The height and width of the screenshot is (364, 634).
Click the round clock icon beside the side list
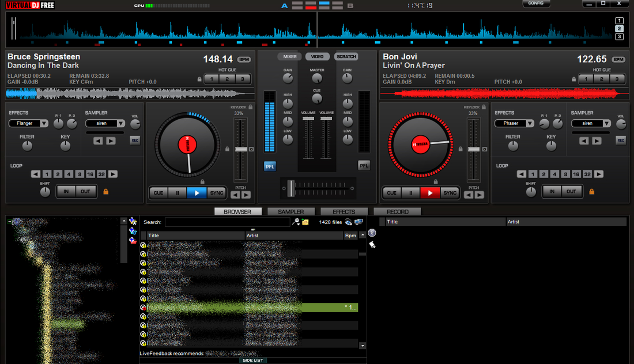(x=372, y=233)
